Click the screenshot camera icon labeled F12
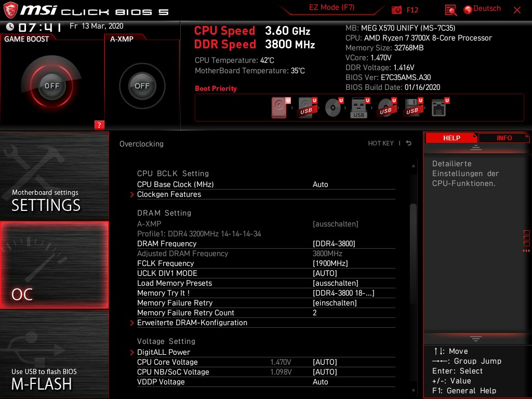The image size is (532, 399). [x=397, y=10]
